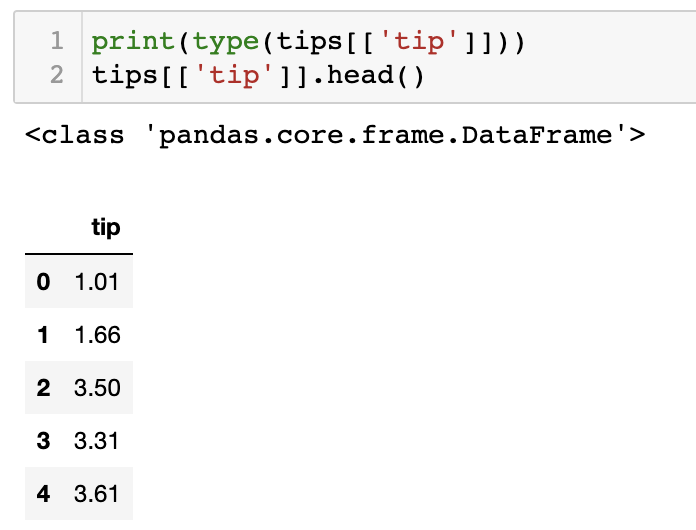Select the 3.61 tip value cell
Image resolution: width=696 pixels, height=530 pixels.
pos(96,494)
